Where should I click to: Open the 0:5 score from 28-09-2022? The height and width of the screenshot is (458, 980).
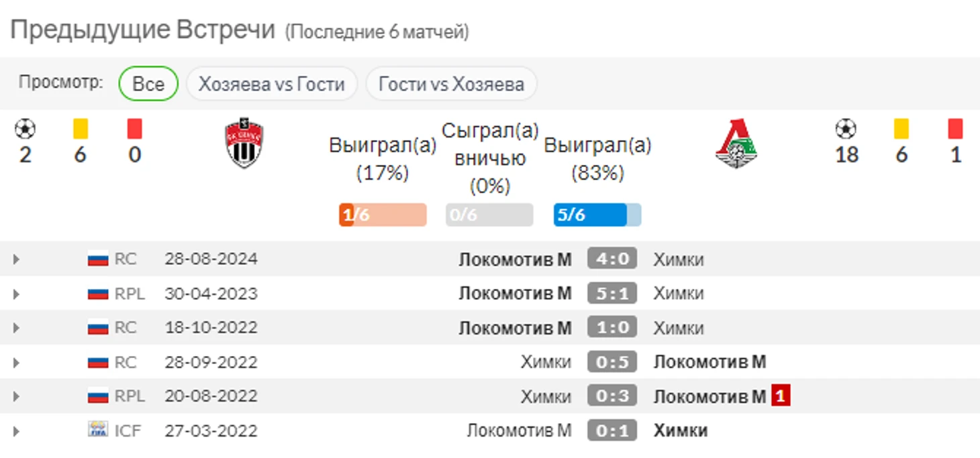click(611, 362)
